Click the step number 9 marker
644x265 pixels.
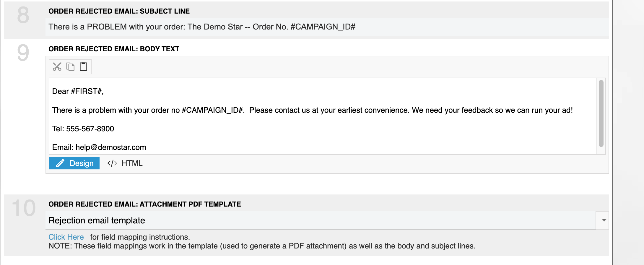point(23,53)
